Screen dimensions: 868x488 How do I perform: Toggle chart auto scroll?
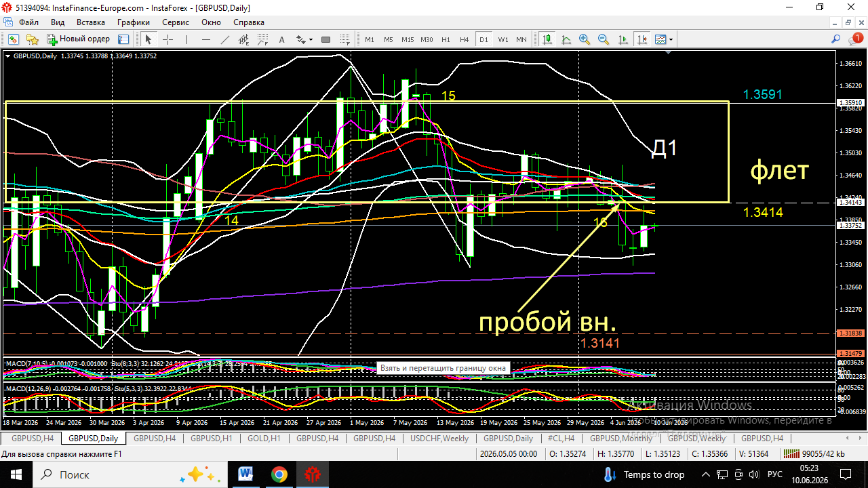(623, 39)
